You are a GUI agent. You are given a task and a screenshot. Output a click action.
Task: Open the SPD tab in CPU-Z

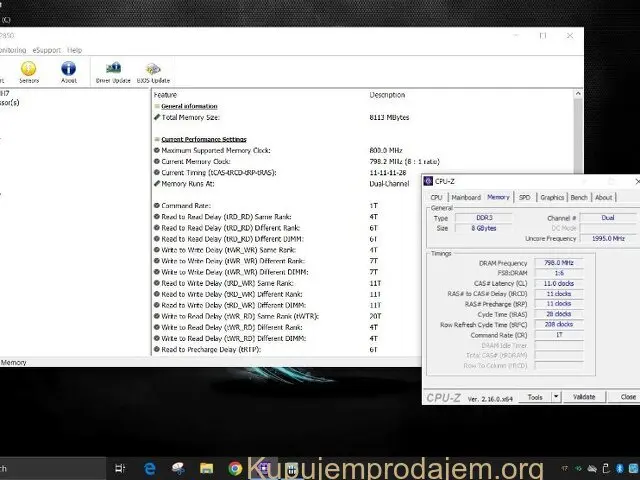tap(525, 198)
